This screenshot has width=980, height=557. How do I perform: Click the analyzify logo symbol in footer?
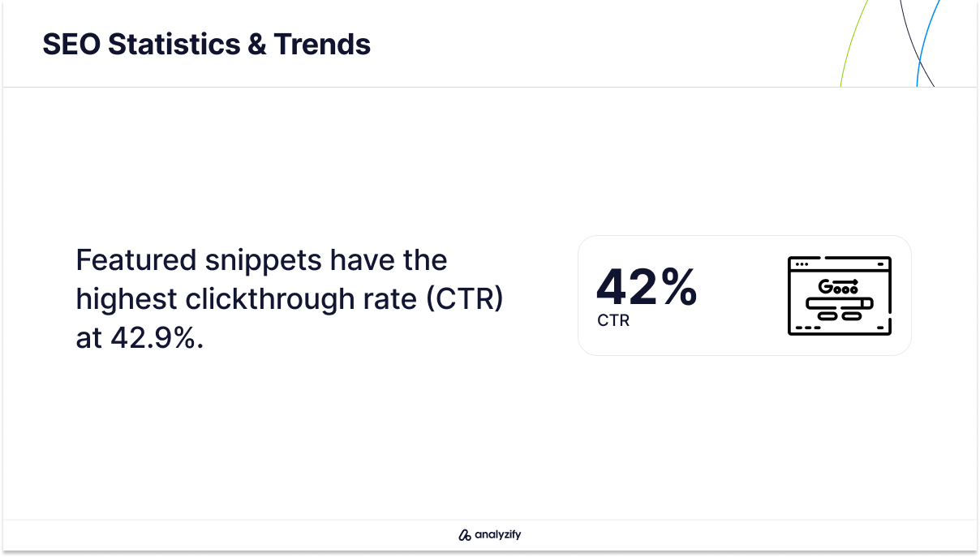[x=465, y=535]
